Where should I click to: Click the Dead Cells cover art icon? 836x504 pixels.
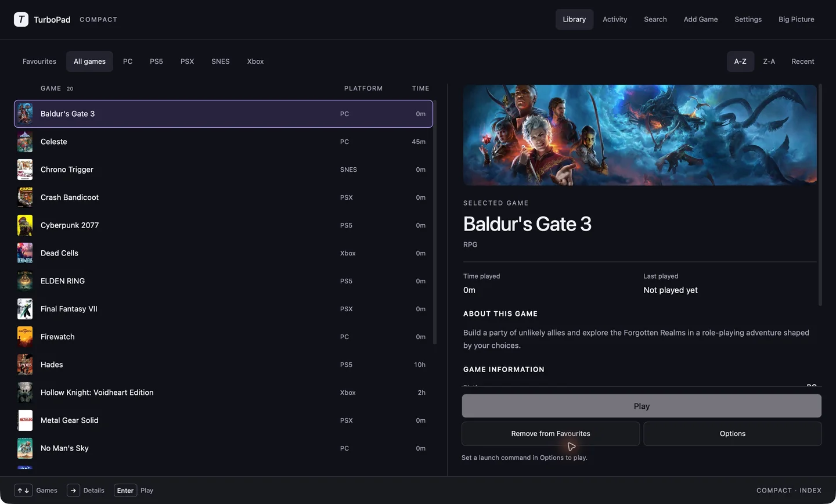[25, 253]
